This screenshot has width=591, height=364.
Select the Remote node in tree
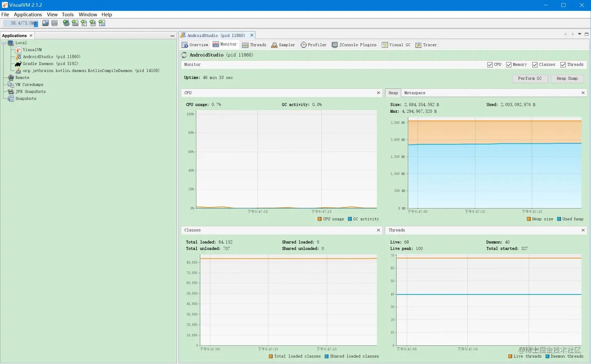[19, 78]
